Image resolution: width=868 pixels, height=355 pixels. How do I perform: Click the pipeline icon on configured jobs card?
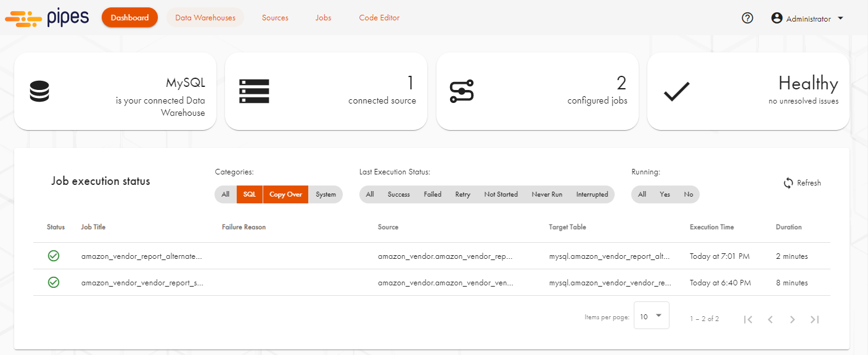coord(461,91)
